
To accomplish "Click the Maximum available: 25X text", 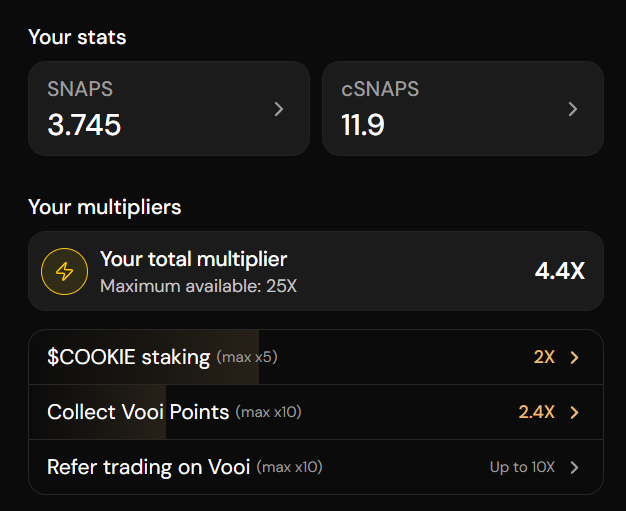I will coord(198,286).
